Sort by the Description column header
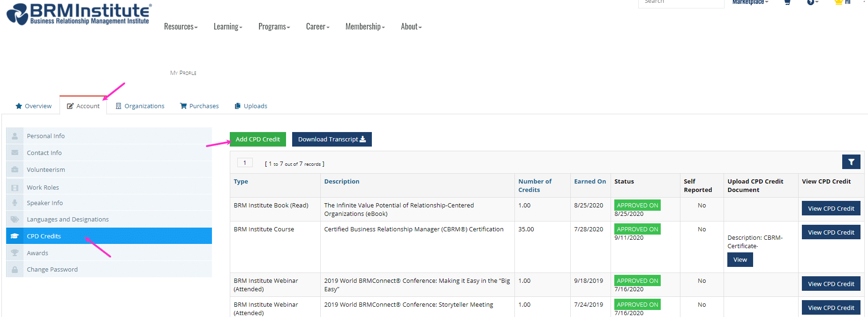Viewport: 868px width, 317px height. tap(342, 182)
